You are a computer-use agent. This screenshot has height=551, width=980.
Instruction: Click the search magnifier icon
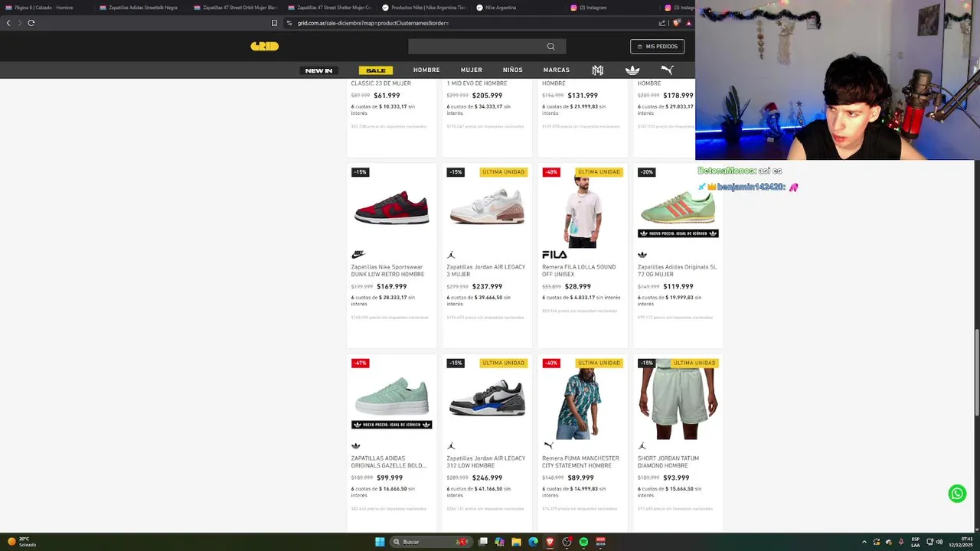(x=550, y=47)
